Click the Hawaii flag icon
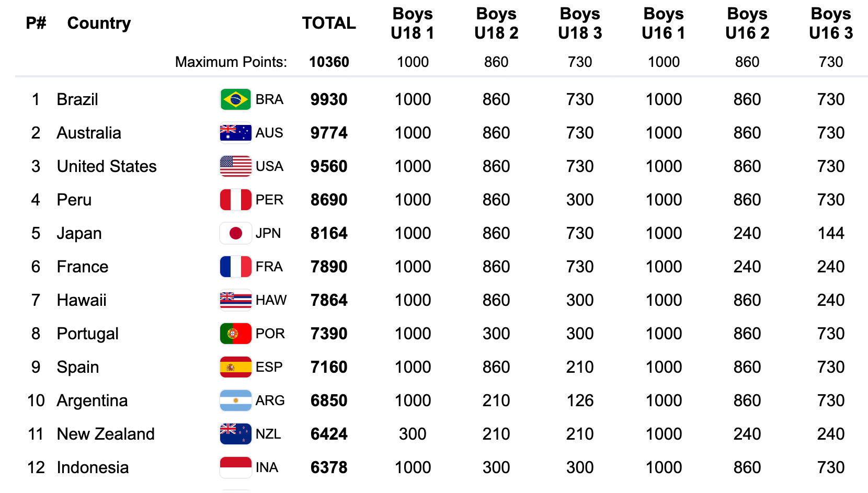Screen dimensions: 868x493 click(235, 300)
